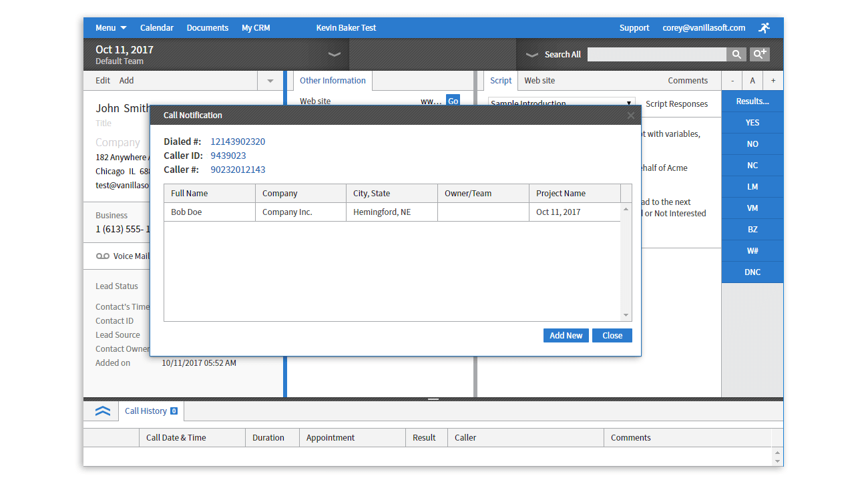The image size is (868, 484).
Task: Reset font size with A button
Action: pyautogui.click(x=752, y=81)
